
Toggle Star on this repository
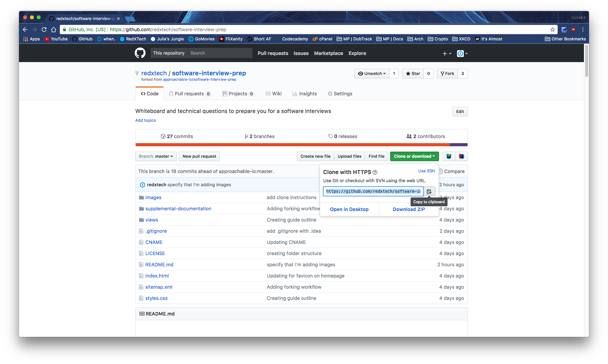point(413,74)
